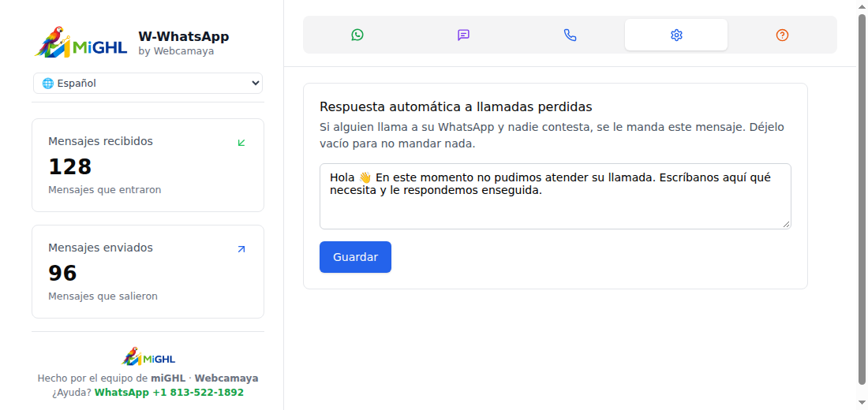Click the Mensajes recibidos label
The height and width of the screenshot is (410, 868).
(x=100, y=141)
